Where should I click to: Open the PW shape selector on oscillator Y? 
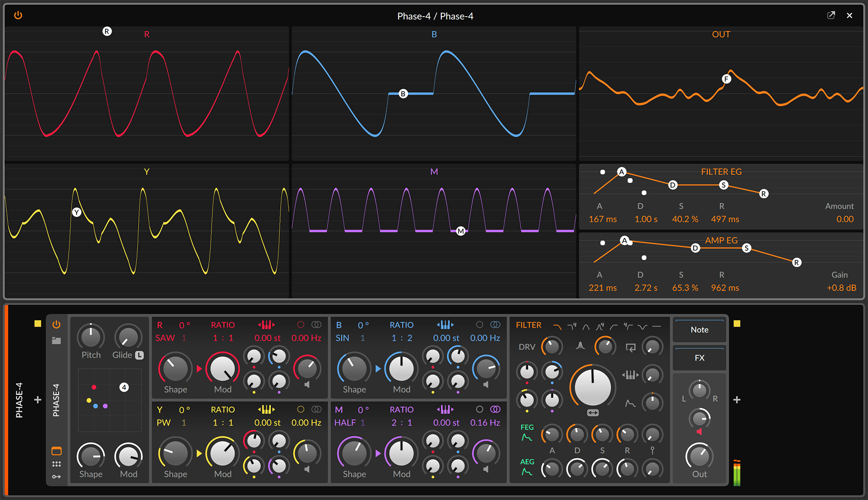coord(163,422)
